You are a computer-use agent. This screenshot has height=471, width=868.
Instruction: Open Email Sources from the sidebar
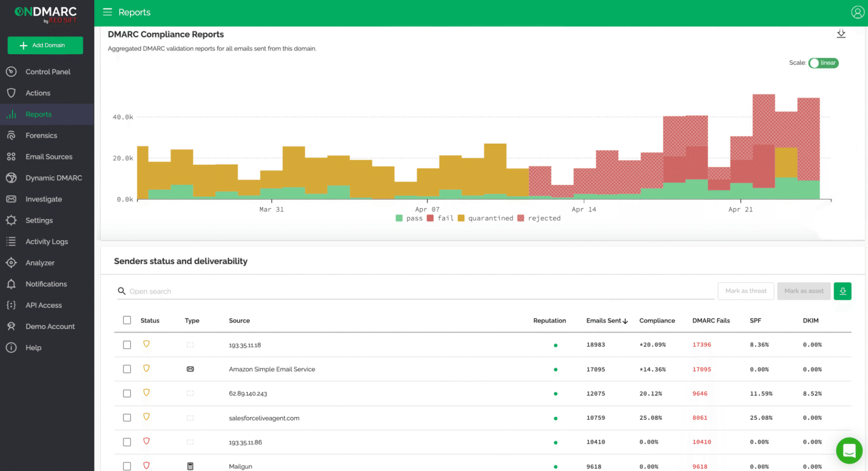click(x=49, y=156)
